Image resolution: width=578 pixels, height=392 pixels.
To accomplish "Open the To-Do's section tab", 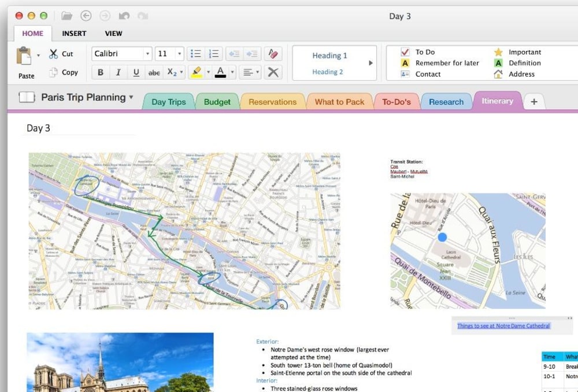I will pyautogui.click(x=397, y=102).
